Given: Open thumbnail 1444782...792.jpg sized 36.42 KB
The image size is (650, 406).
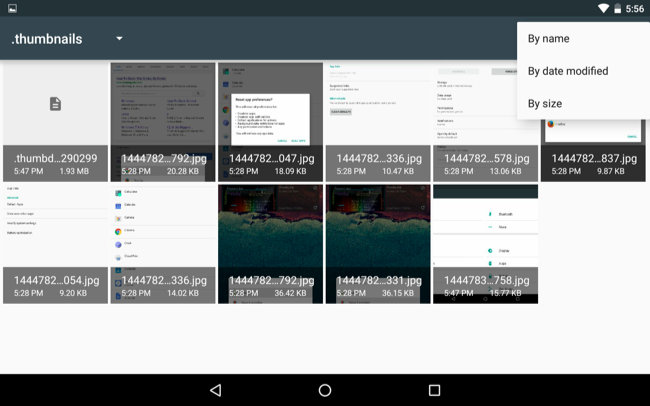Looking at the screenshot, I should pyautogui.click(x=270, y=244).
